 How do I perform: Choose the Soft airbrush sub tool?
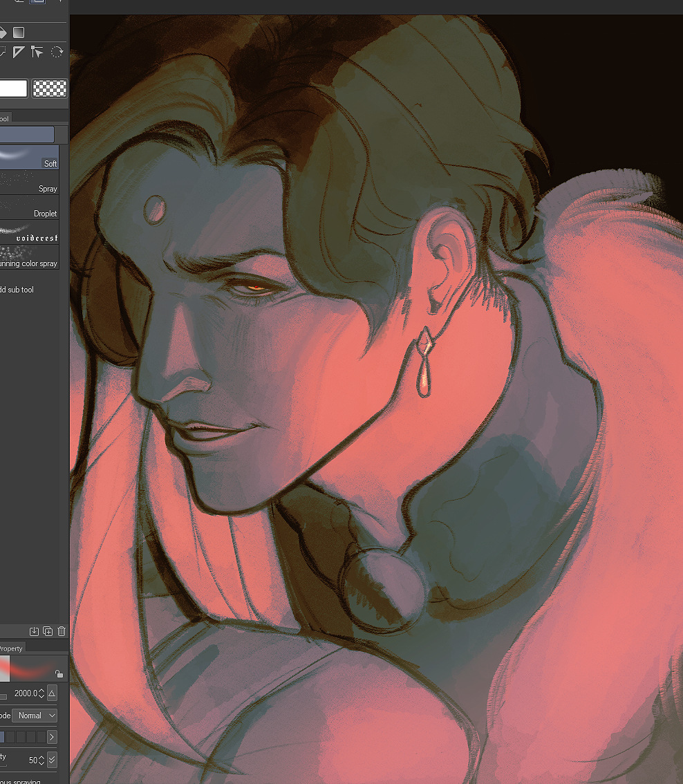click(29, 157)
